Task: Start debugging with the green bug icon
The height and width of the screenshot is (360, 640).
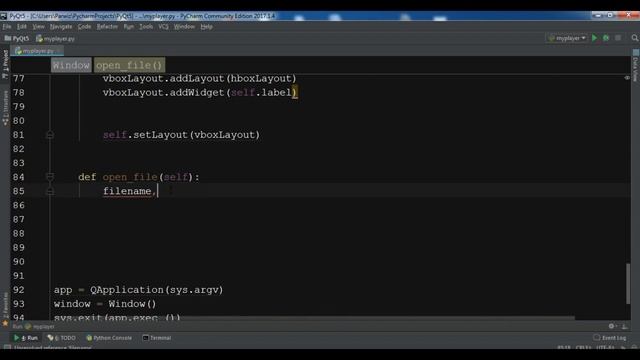Action: tap(606, 38)
